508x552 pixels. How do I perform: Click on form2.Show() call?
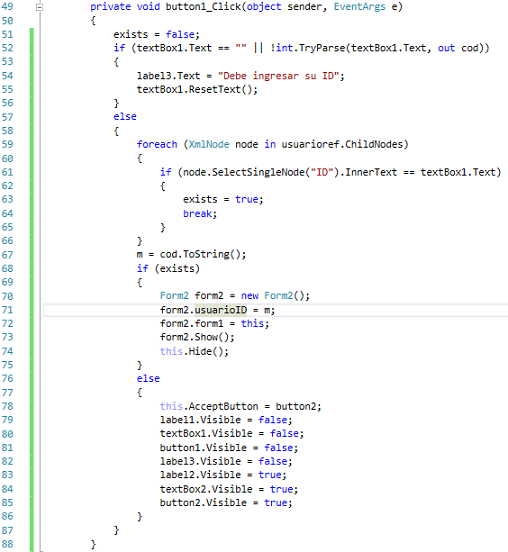[197, 337]
